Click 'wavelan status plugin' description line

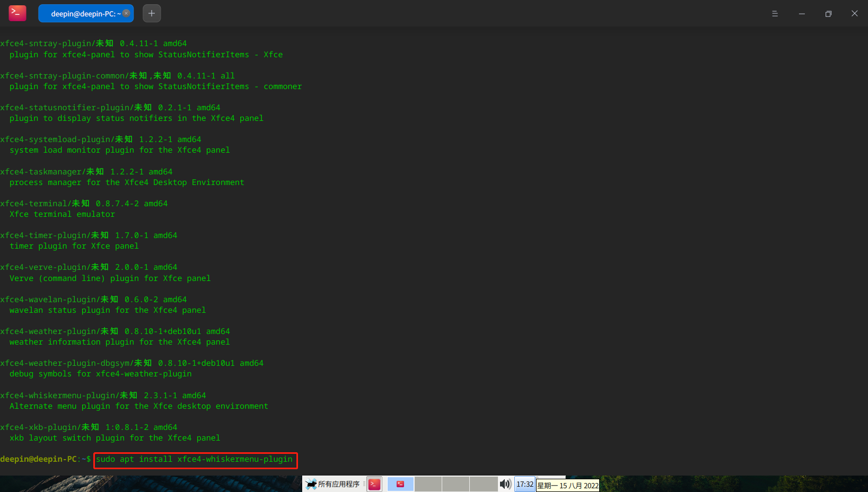click(108, 310)
